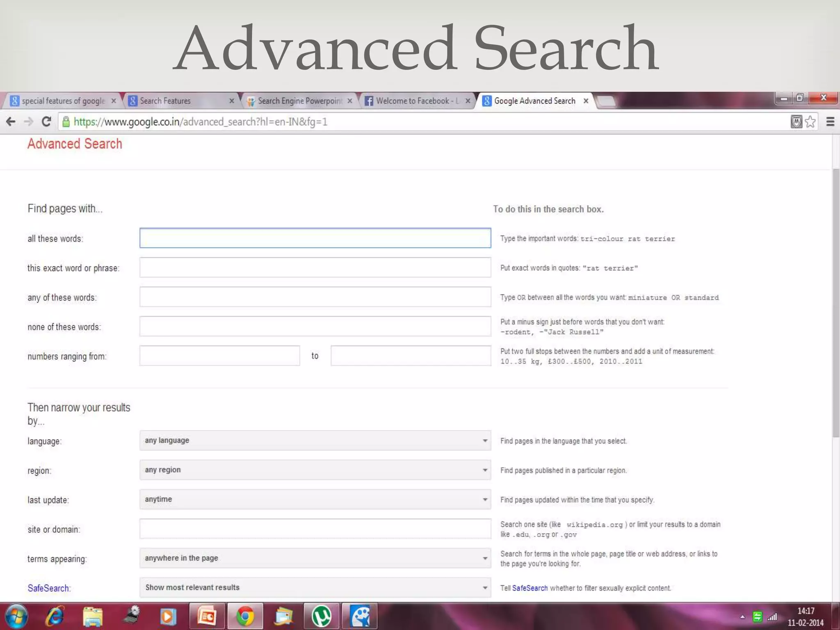Click the extension icon beside the star
Viewport: 840px width, 630px height.
(x=796, y=122)
